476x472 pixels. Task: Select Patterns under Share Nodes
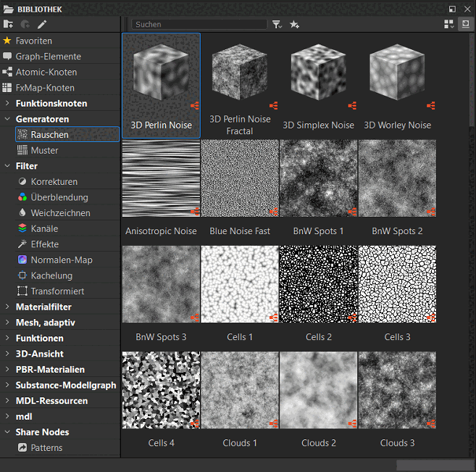(x=67, y=447)
